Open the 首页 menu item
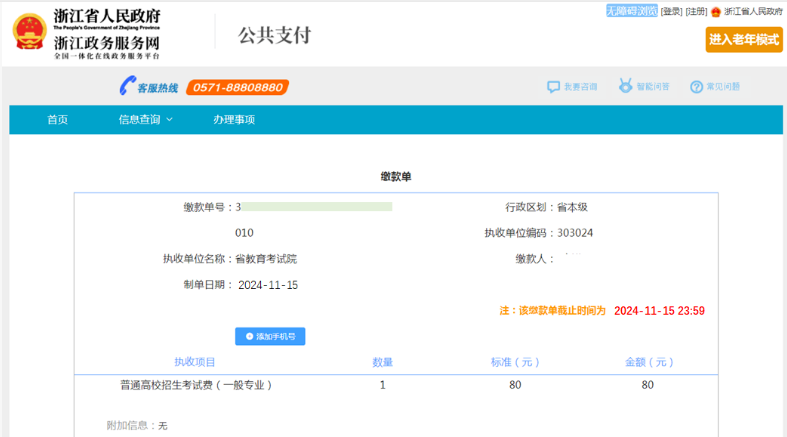 pos(58,120)
